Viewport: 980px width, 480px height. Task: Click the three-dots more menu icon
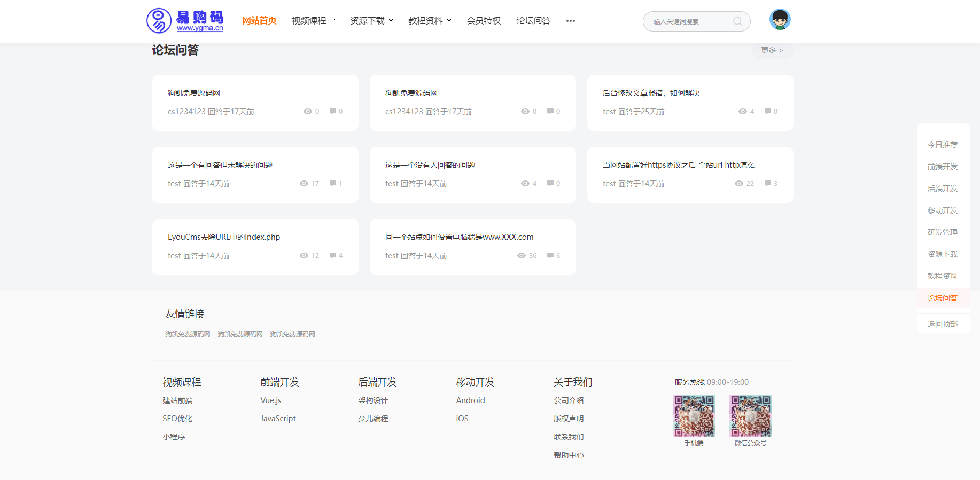point(570,21)
